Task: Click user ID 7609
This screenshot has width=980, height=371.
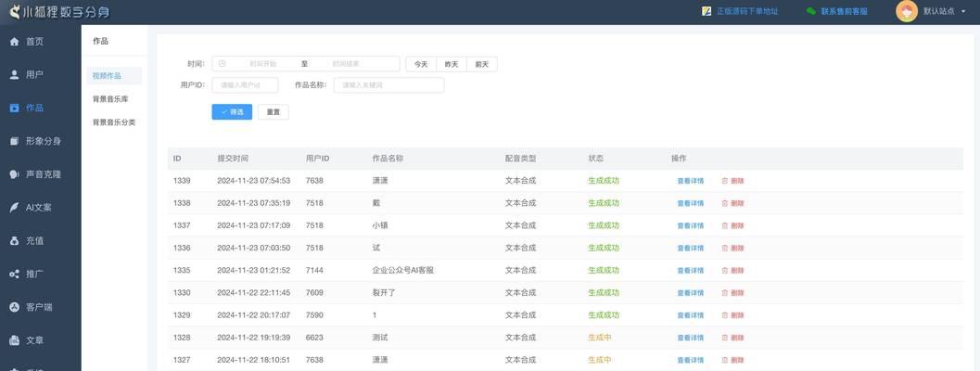Action: [314, 293]
